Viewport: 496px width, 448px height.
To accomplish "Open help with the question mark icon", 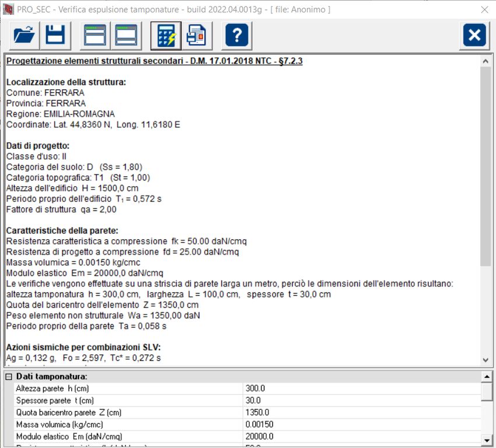I will tap(236, 36).
